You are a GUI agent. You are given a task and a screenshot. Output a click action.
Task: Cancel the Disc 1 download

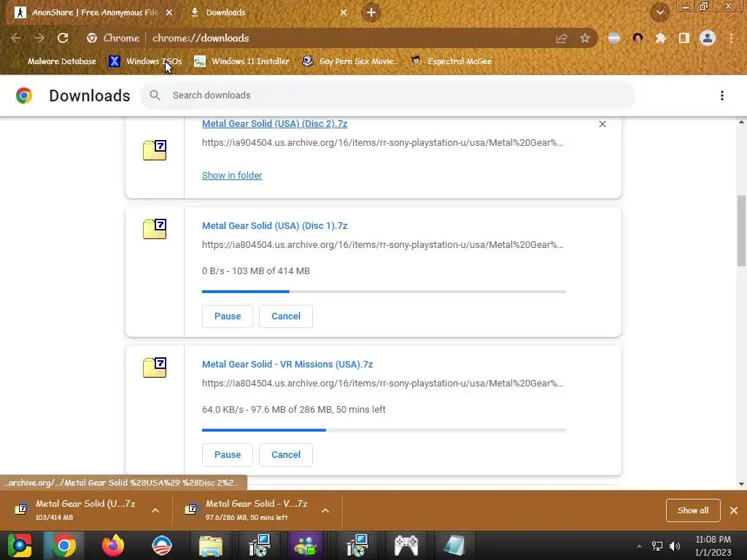286,316
